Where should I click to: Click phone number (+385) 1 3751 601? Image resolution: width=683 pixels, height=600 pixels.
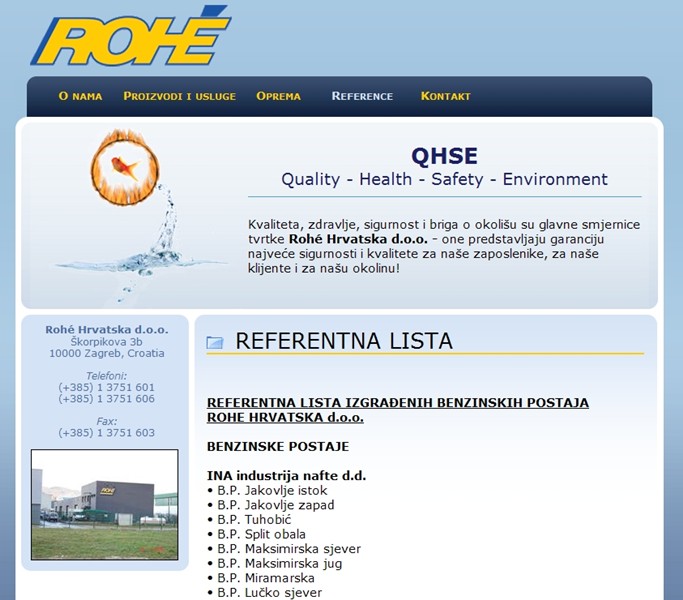[x=106, y=387]
